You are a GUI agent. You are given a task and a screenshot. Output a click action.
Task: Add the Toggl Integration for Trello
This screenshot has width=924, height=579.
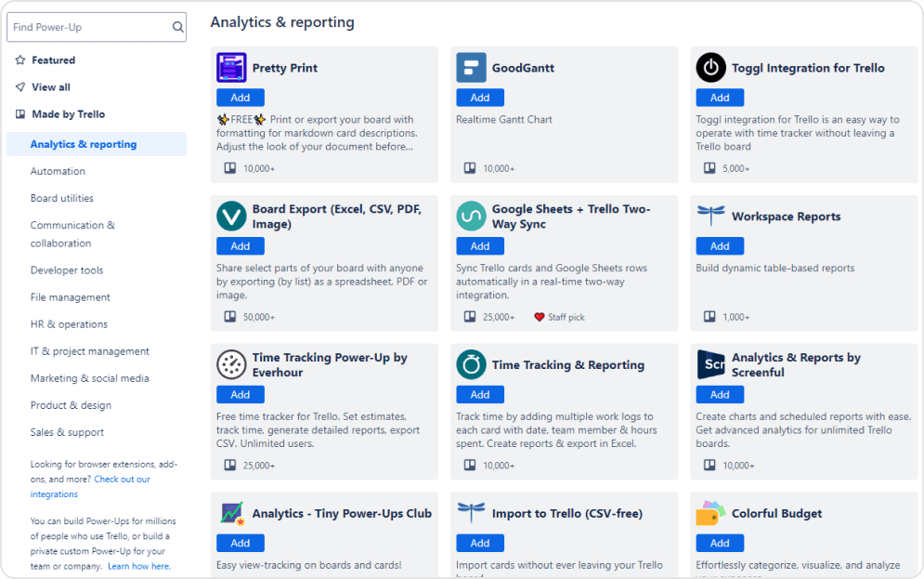(720, 98)
